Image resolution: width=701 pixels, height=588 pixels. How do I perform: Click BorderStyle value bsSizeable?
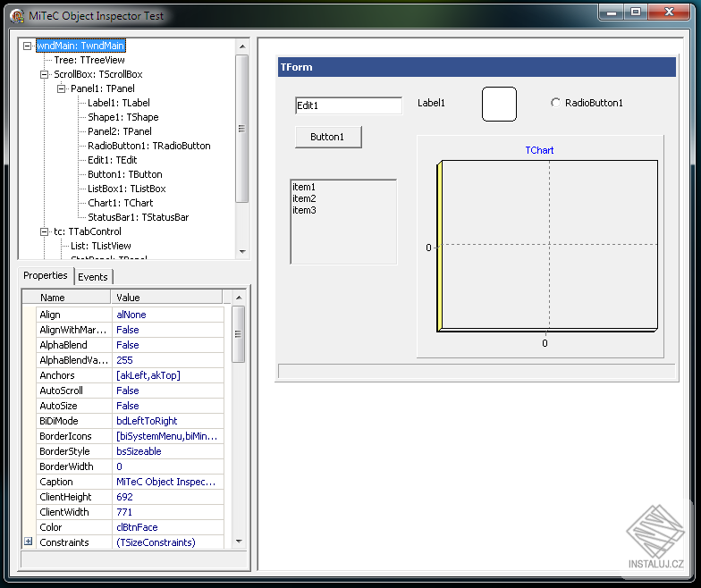168,451
